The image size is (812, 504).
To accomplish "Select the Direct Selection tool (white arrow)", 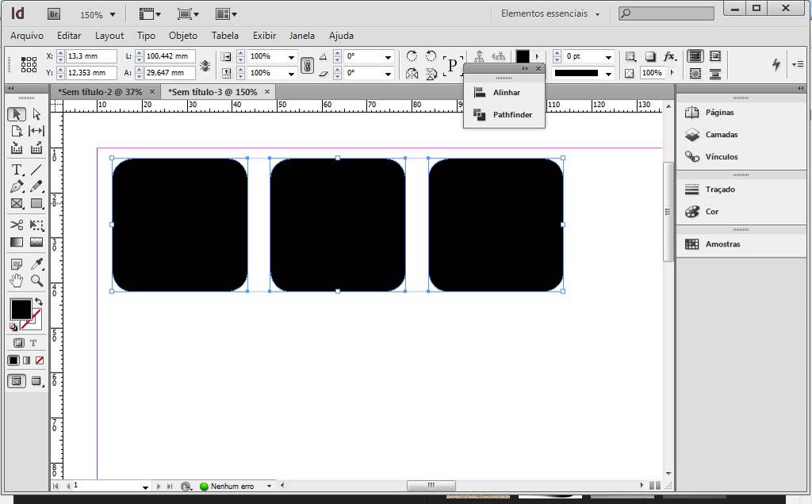I will tap(36, 114).
